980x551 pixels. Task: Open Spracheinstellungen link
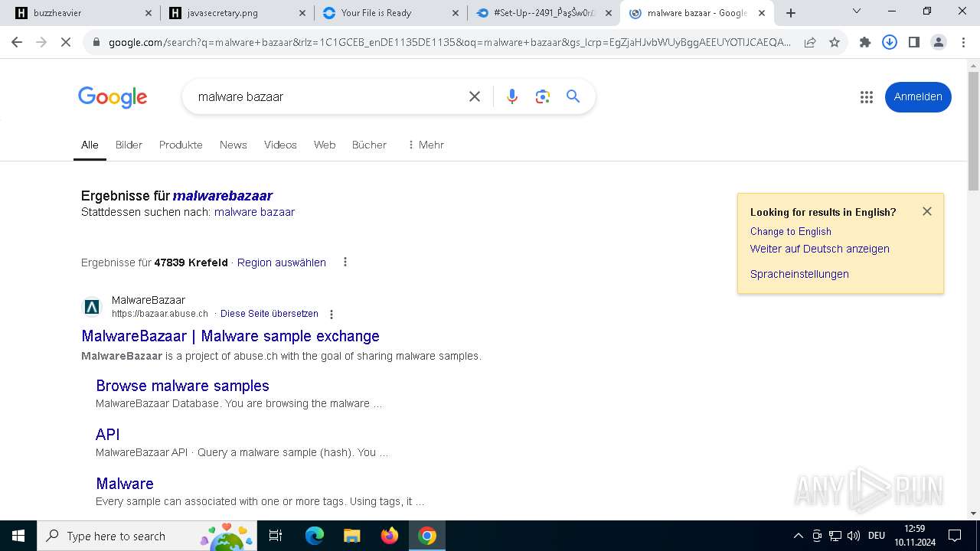[799, 274]
